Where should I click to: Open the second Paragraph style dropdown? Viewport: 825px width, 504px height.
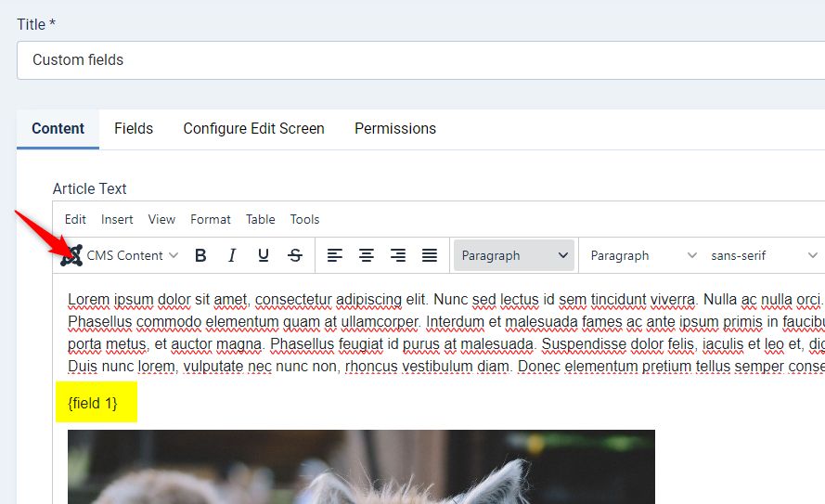coord(643,255)
